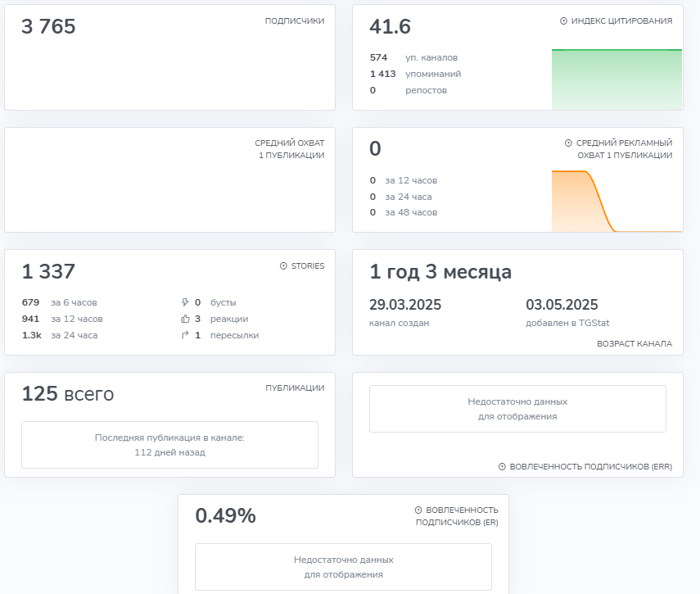Click the канал создан date 29.03.2025
This screenshot has width=700, height=594.
coord(405,305)
